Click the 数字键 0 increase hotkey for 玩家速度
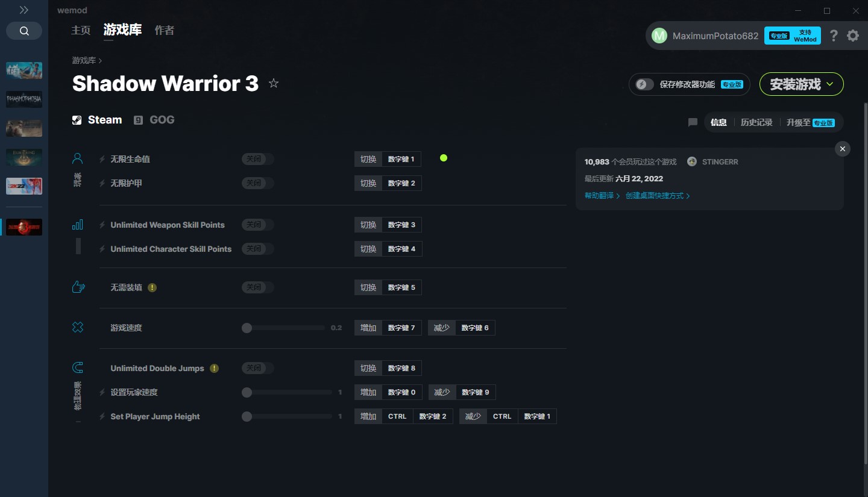 [402, 392]
